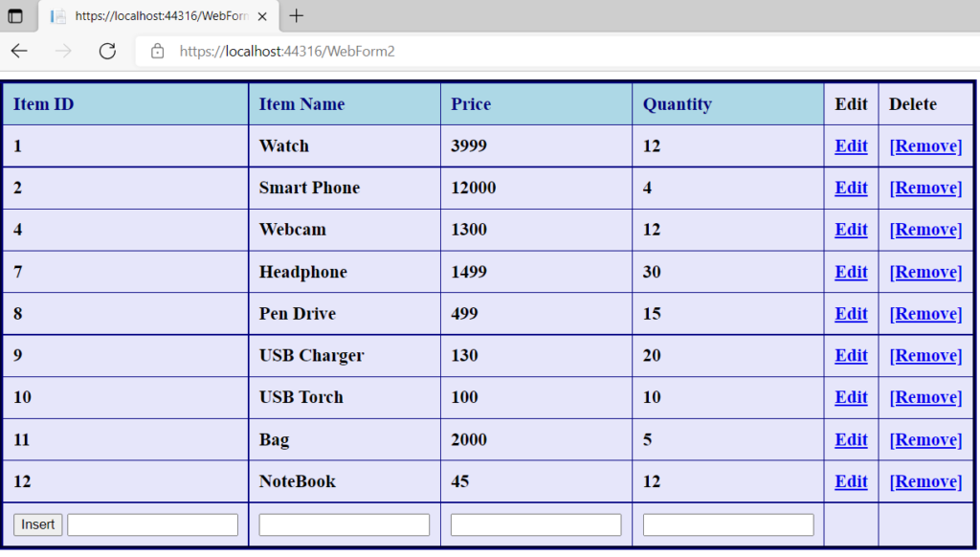Click the new quantity input field
Image resolution: width=980 pixels, height=557 pixels.
(x=727, y=523)
